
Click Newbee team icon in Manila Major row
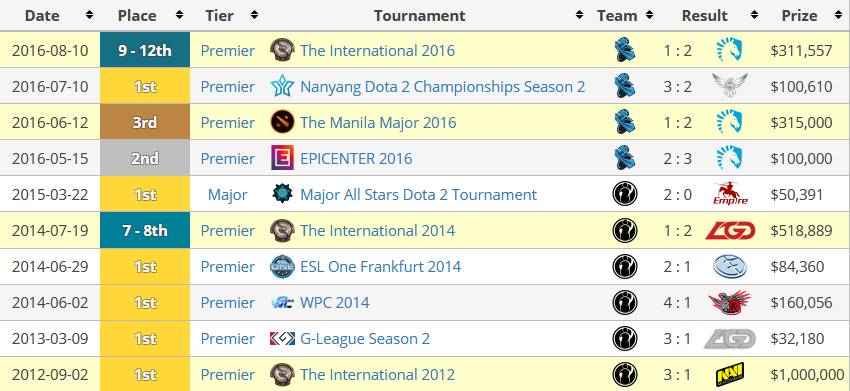[624, 123]
